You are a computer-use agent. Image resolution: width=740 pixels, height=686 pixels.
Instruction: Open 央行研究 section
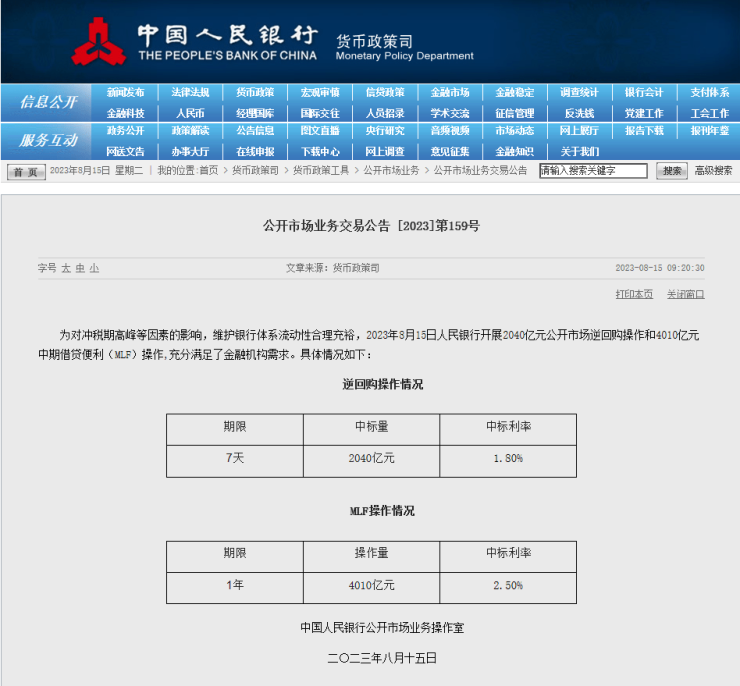point(385,131)
